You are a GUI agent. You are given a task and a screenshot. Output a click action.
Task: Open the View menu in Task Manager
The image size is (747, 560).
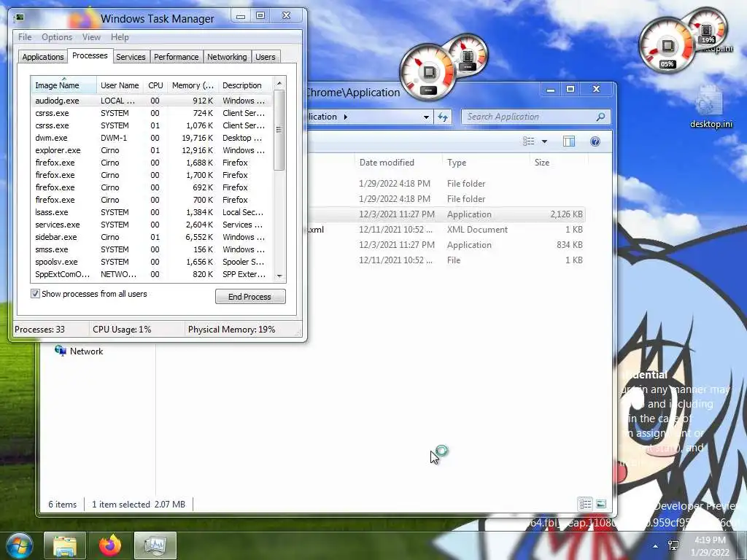point(91,37)
